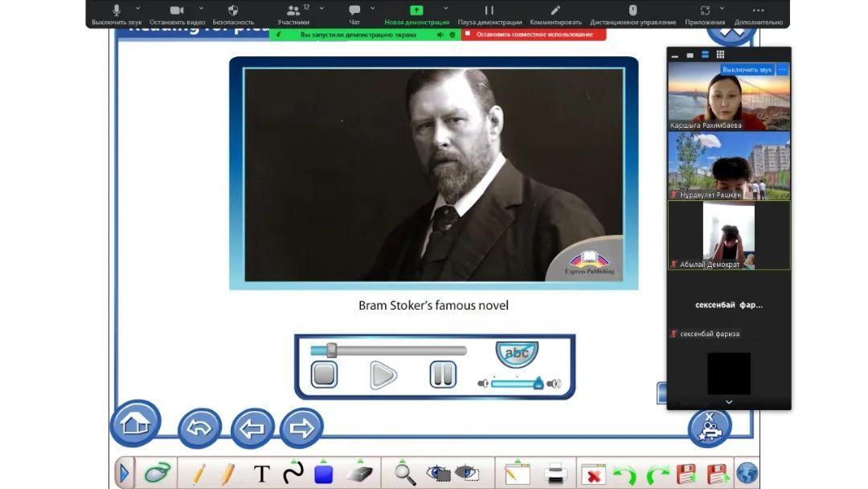The image size is (868, 489).
Task: Open the notes page with pencil icon
Action: tap(517, 474)
